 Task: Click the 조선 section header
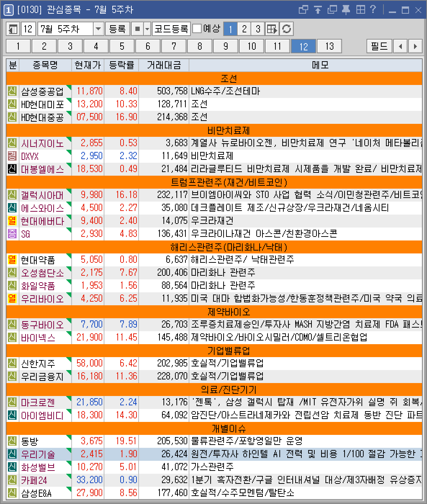coord(214,78)
